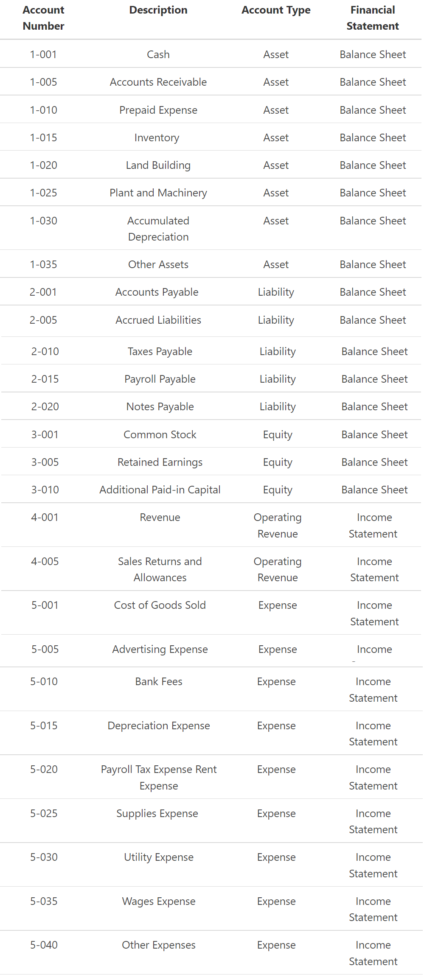Click the Account Type column header
This screenshot has width=427, height=980.
(x=276, y=10)
